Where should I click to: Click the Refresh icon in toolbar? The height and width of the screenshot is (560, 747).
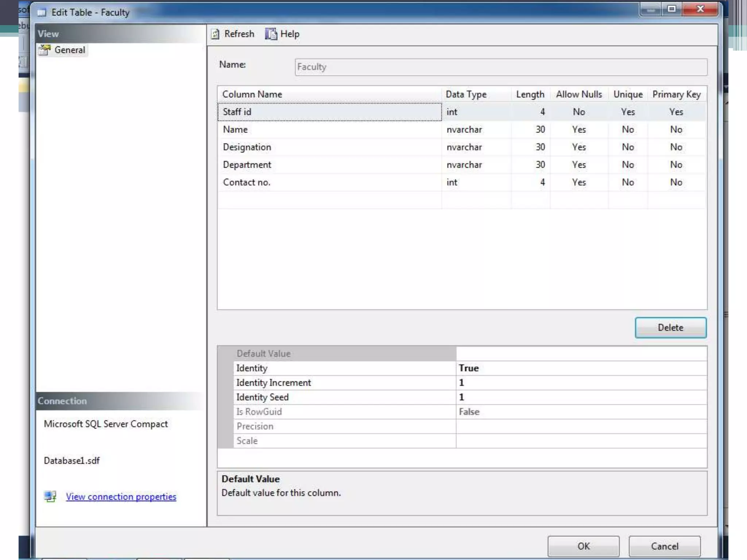click(x=215, y=34)
